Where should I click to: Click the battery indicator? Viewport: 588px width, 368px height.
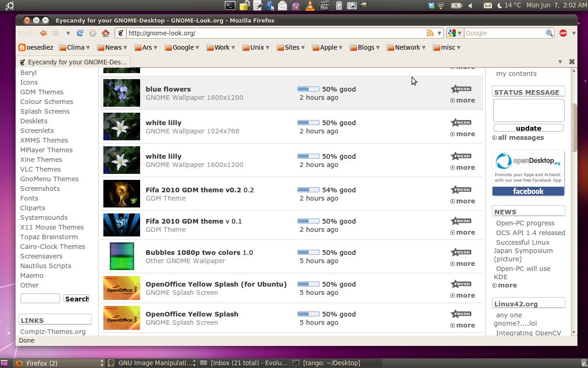point(457,6)
